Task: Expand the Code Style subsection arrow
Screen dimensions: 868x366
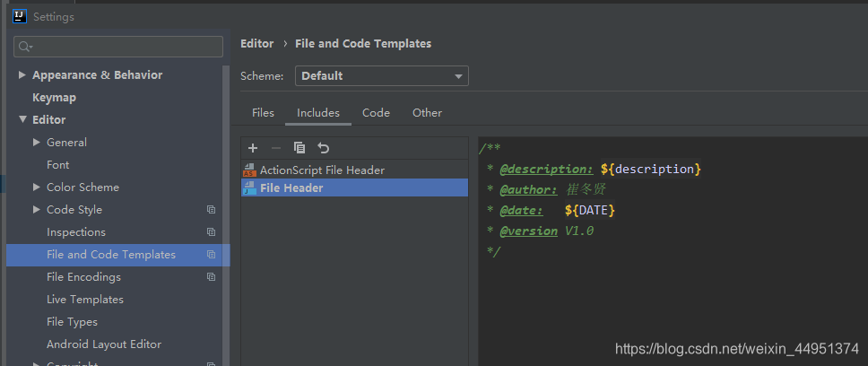Action: (x=37, y=209)
